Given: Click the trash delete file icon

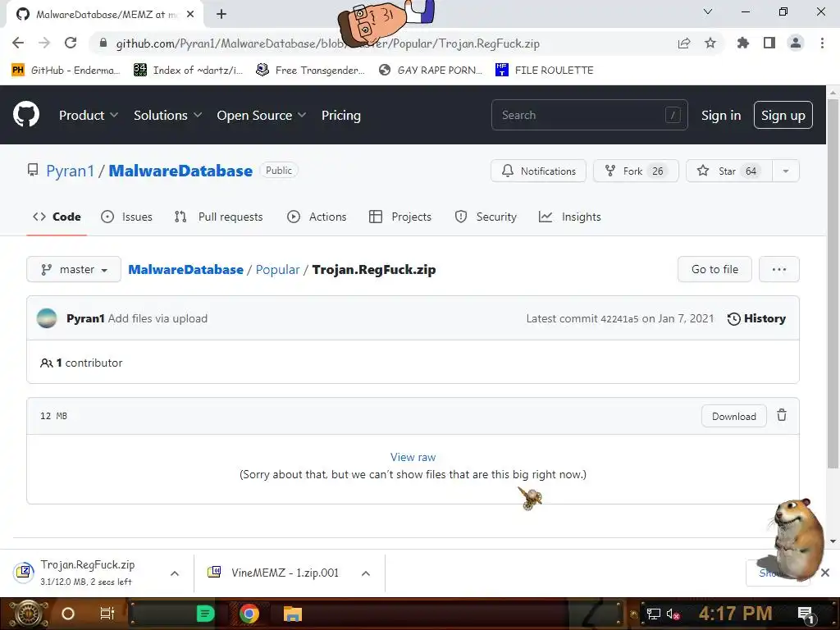Looking at the screenshot, I should point(782,415).
